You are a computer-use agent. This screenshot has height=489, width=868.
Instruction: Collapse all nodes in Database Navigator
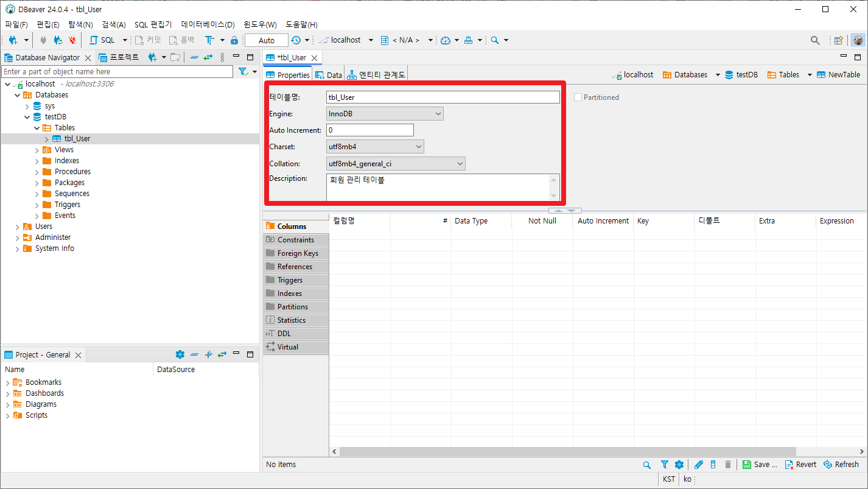pyautogui.click(x=194, y=57)
